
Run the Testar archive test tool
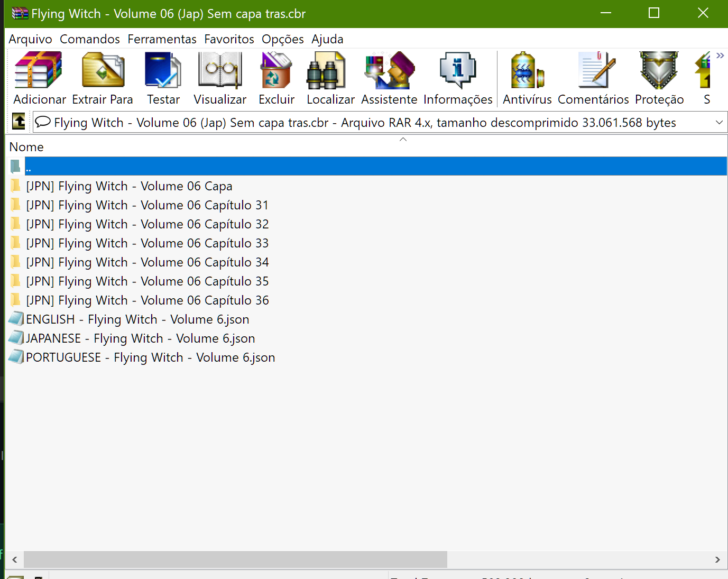tap(163, 78)
